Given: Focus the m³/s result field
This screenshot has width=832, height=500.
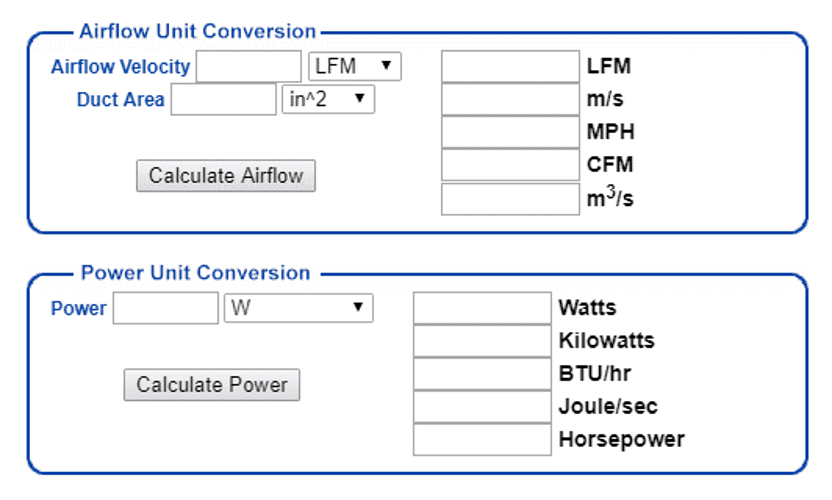Looking at the screenshot, I should click(x=510, y=198).
